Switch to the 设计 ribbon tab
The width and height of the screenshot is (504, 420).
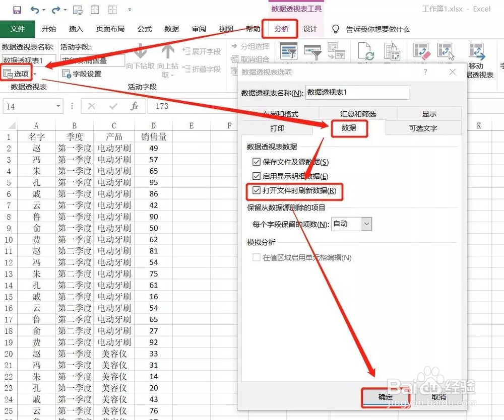tap(310, 29)
